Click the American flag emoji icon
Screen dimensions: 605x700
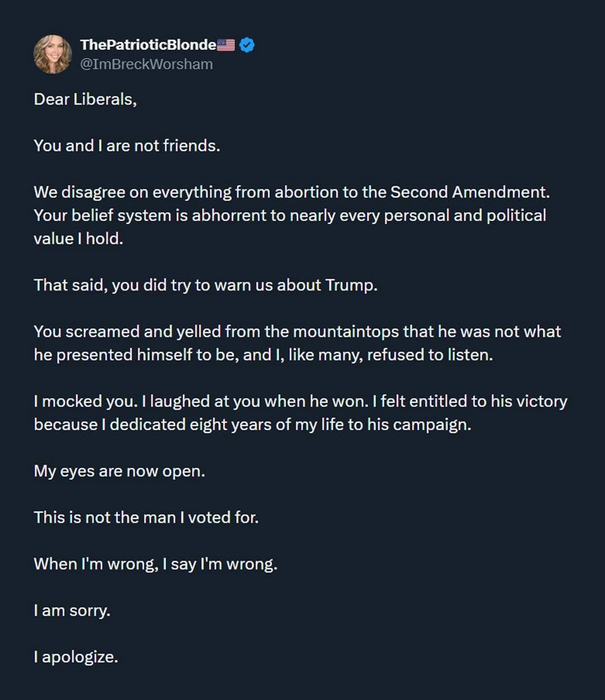click(x=226, y=45)
